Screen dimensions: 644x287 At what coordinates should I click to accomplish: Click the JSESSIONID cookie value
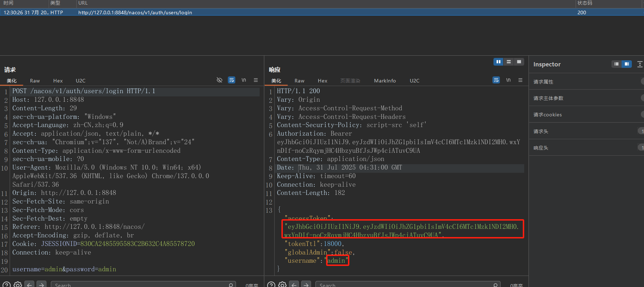[x=137, y=244]
